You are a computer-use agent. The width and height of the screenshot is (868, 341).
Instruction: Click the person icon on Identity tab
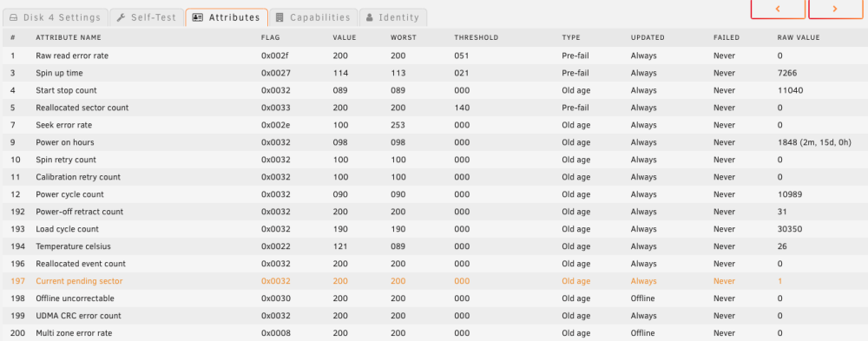point(370,17)
